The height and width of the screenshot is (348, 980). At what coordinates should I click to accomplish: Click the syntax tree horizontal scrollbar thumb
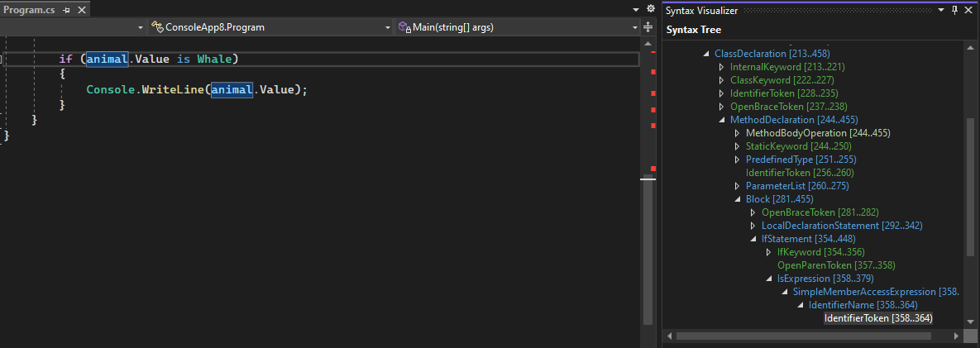tap(805, 336)
